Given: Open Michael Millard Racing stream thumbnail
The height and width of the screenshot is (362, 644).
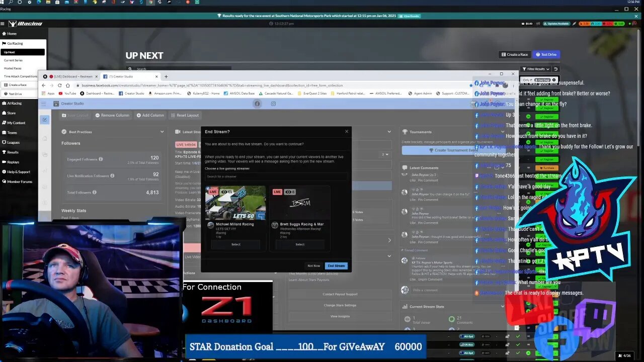Looking at the screenshot, I should pyautogui.click(x=235, y=203).
